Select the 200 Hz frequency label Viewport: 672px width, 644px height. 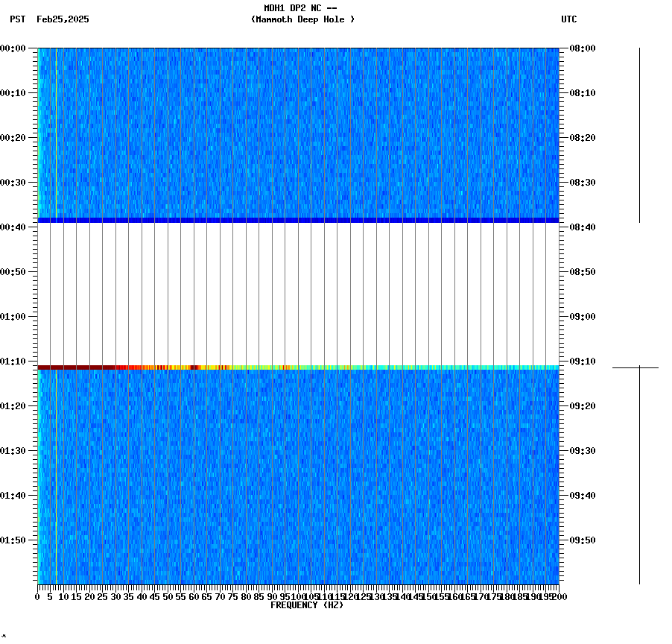click(x=559, y=596)
